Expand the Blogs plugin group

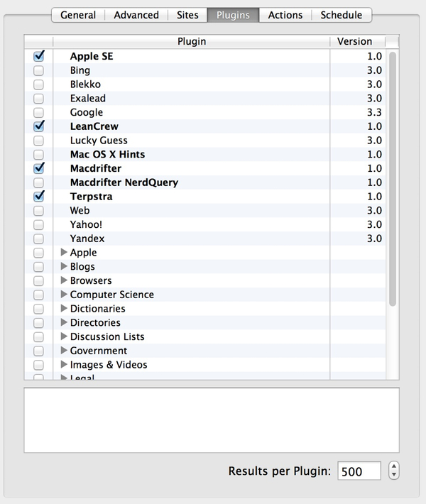pos(64,266)
